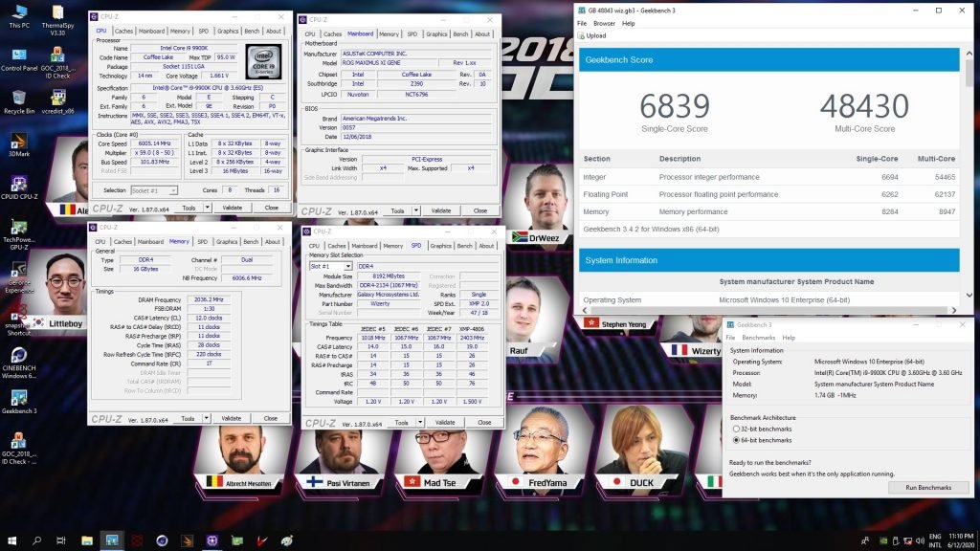Click the volume speaker tray icon
This screenshot has width=980, height=551.
(x=920, y=541)
